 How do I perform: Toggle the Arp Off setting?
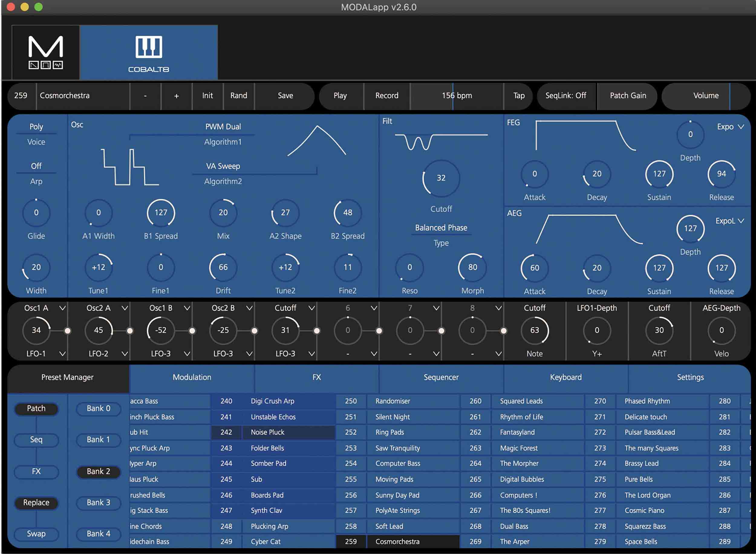pos(36,165)
